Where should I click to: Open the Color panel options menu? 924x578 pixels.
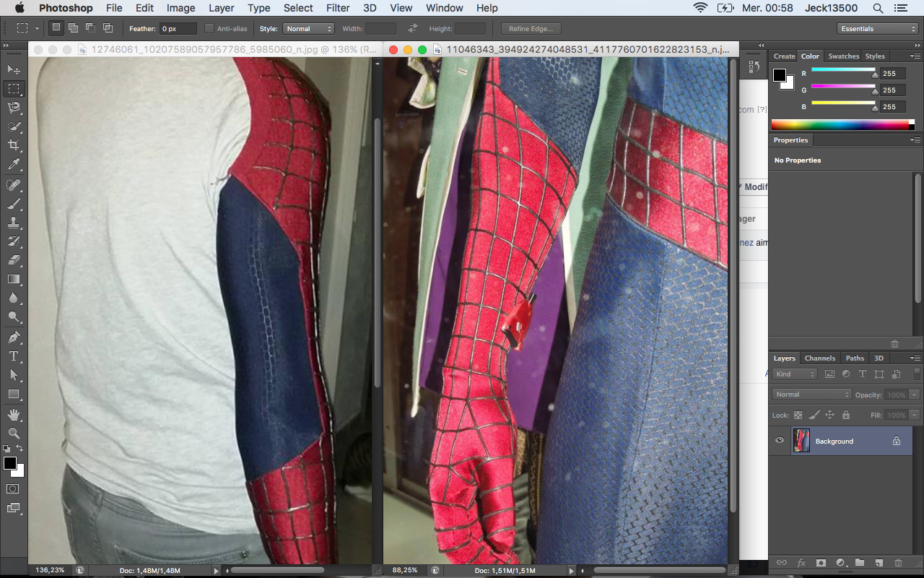pos(915,56)
